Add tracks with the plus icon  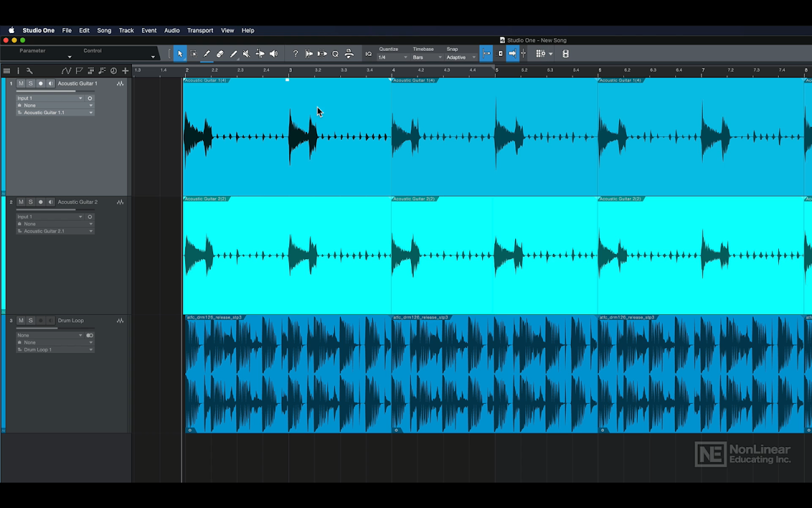pyautogui.click(x=126, y=71)
